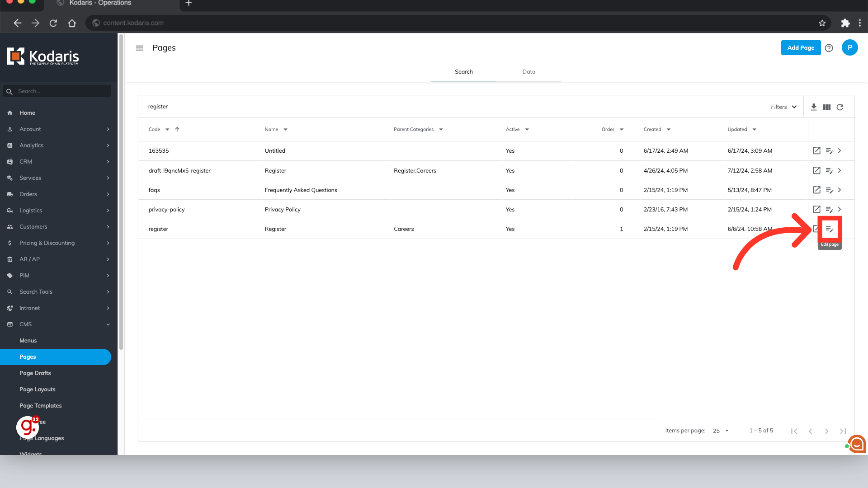Open the column chooser icon
The width and height of the screenshot is (868, 488).
[826, 107]
